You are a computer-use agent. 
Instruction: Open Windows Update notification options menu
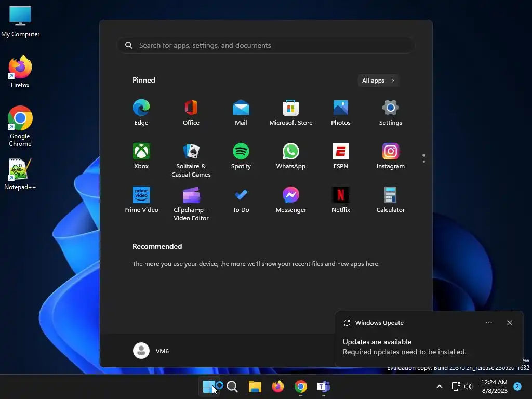coord(489,323)
